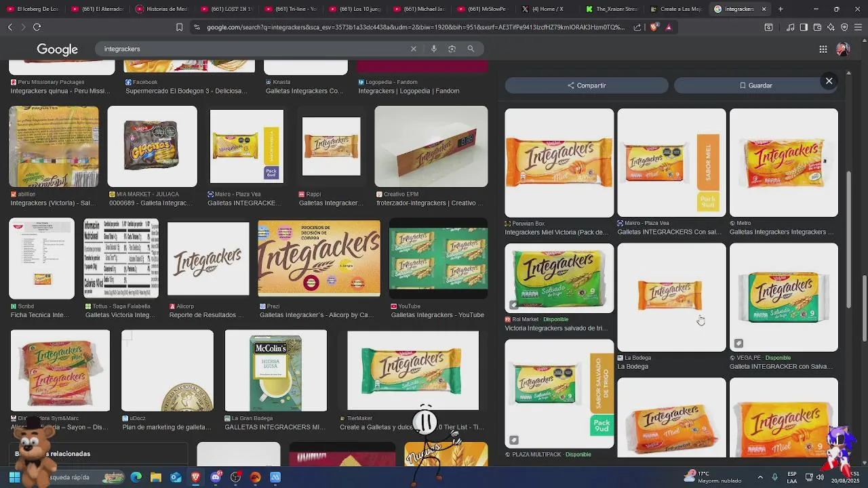The width and height of the screenshot is (868, 488).
Task: Clear the Google search box with the X
Action: point(414,49)
